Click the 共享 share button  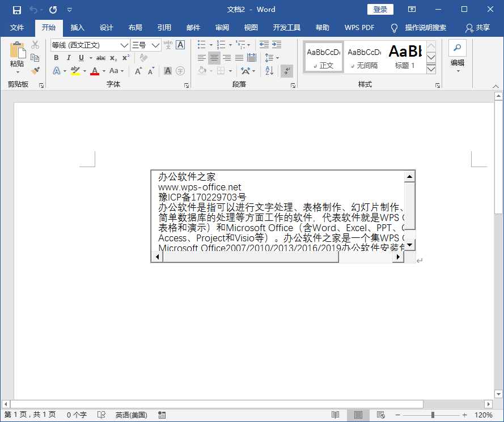pyautogui.click(x=478, y=28)
